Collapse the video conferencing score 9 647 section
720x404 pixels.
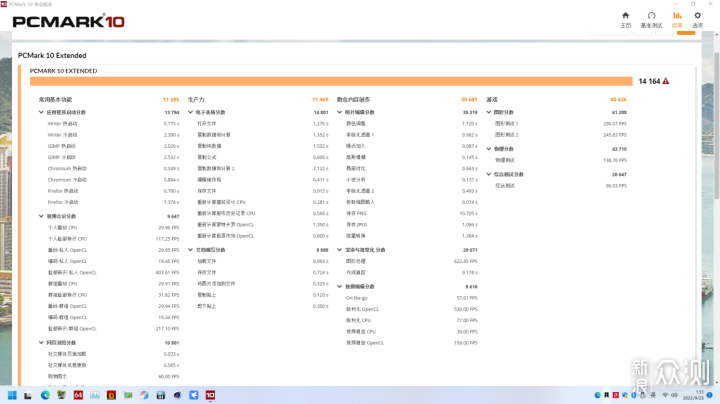(41, 216)
